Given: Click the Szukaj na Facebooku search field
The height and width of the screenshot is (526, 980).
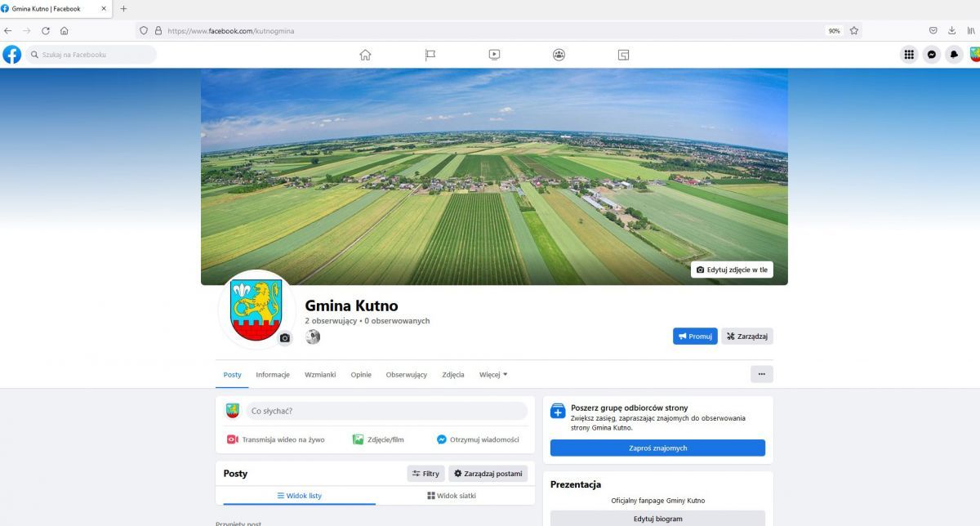Looking at the screenshot, I should pos(91,55).
